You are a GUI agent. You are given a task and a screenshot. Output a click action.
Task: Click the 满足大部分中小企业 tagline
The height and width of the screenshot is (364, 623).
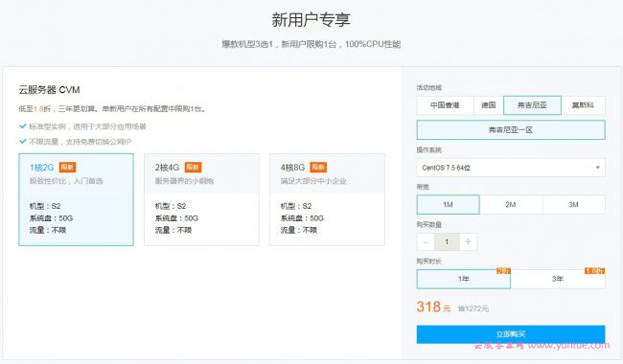point(313,181)
